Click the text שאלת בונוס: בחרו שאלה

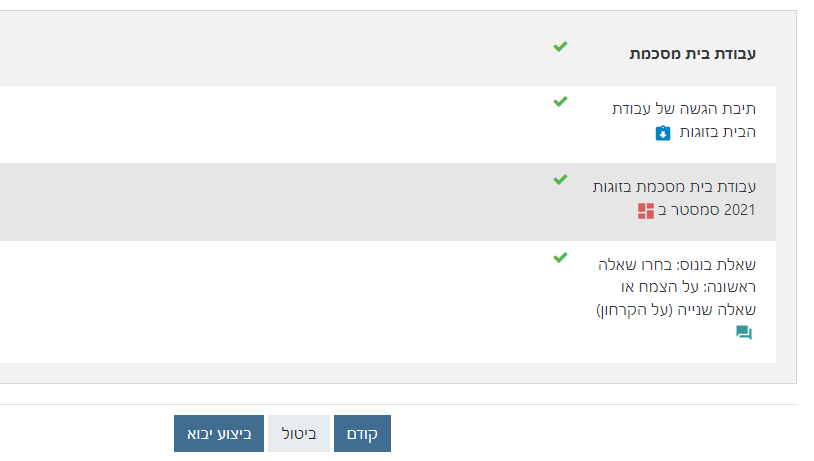676,265
